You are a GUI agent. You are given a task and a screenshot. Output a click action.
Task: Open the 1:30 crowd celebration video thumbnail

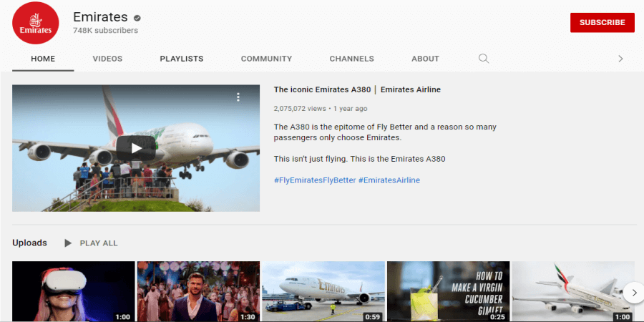(198, 292)
